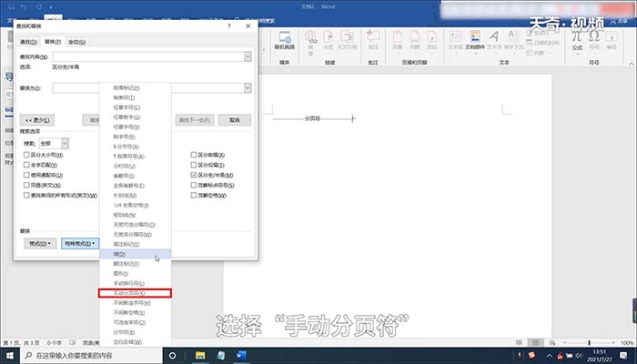The image size is (637, 364).
Task: Click the 共享 Share button
Action: coord(620,21)
